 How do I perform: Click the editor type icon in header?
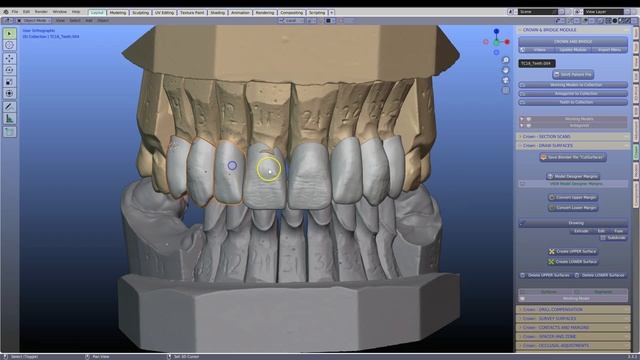coord(7,20)
